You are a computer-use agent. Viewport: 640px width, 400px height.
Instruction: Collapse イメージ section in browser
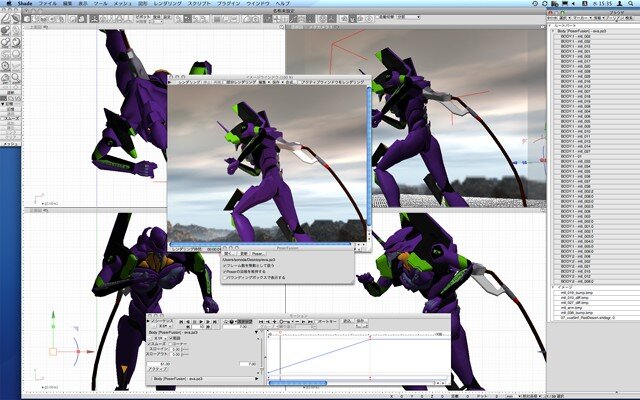(552, 287)
